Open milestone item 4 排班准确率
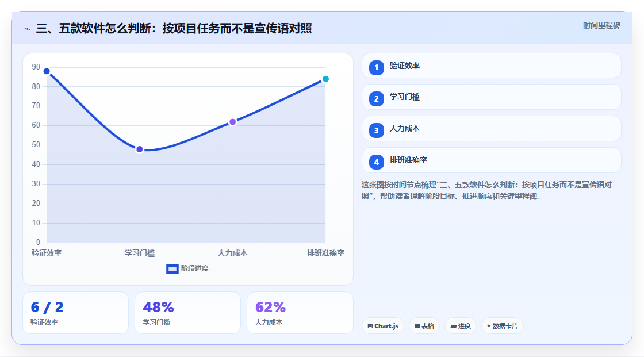Image resolution: width=644 pixels, height=357 pixels. pyautogui.click(x=491, y=160)
